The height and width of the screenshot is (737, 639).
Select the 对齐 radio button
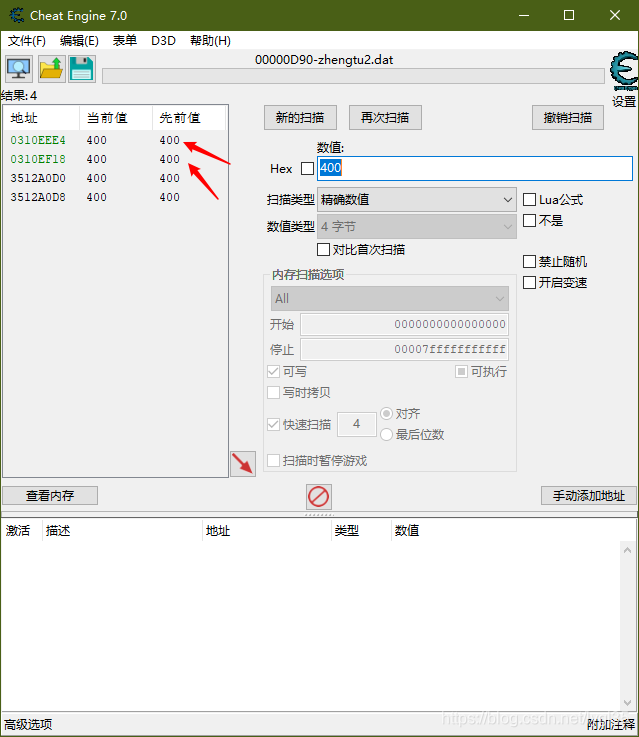[386, 414]
